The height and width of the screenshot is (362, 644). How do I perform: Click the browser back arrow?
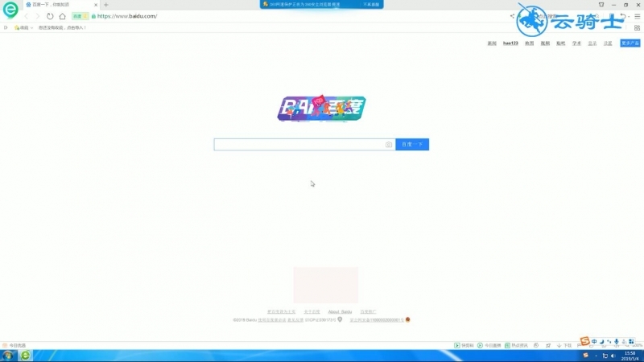coord(27,16)
